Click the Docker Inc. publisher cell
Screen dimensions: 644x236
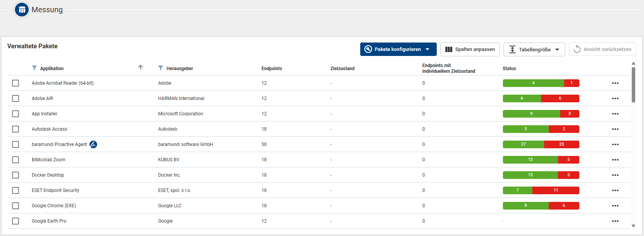coord(169,175)
